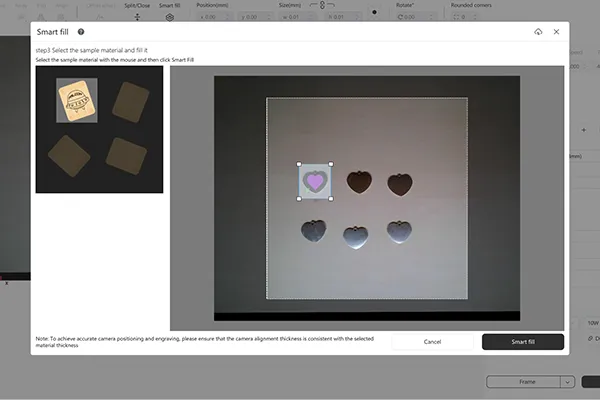
Task: Select the pink highlighted heart sample
Action: point(315,181)
